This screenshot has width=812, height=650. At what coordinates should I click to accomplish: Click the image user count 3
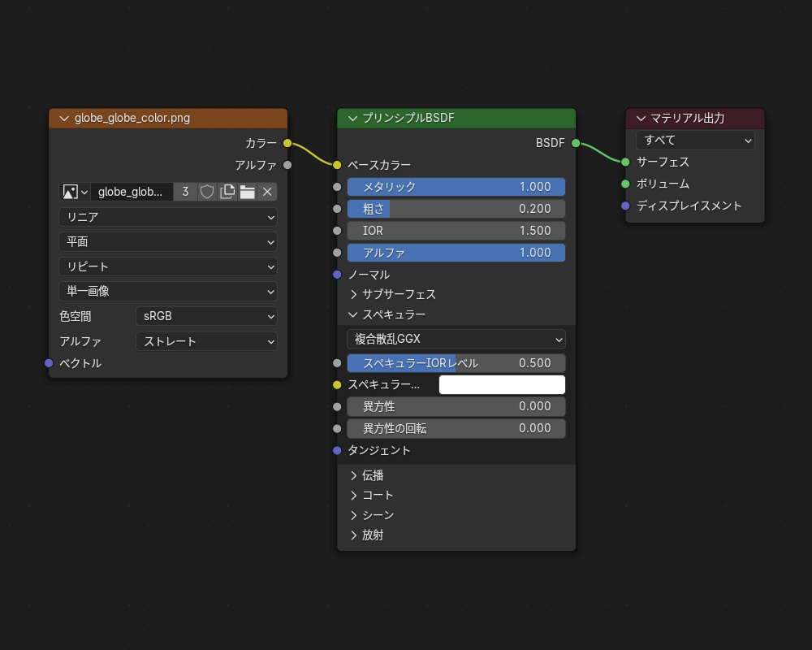185,192
